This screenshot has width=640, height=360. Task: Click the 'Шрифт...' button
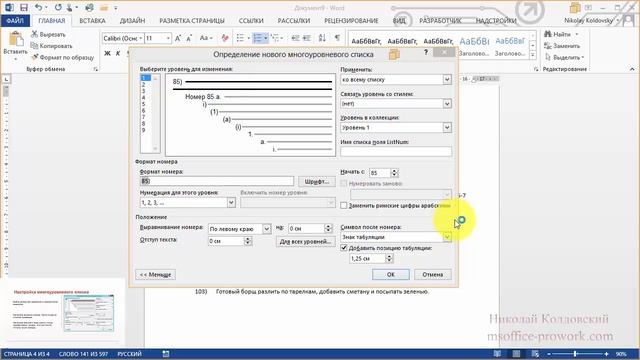(317, 181)
